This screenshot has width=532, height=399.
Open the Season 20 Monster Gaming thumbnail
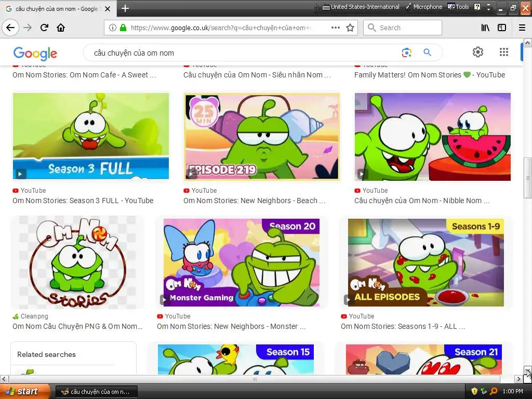coord(242,262)
